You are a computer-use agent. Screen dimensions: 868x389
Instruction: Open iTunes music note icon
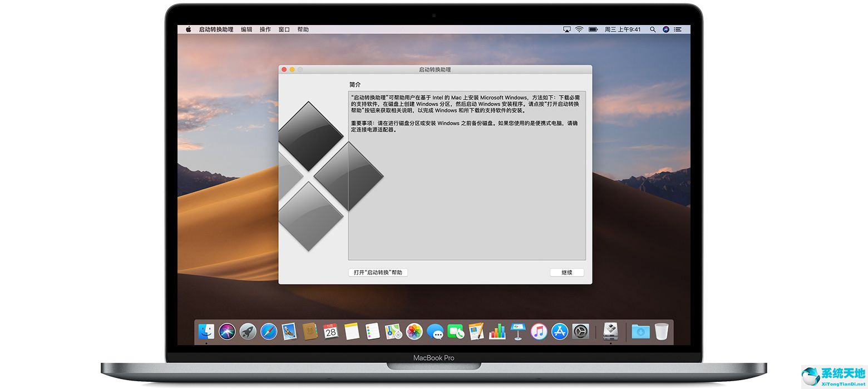tap(539, 332)
